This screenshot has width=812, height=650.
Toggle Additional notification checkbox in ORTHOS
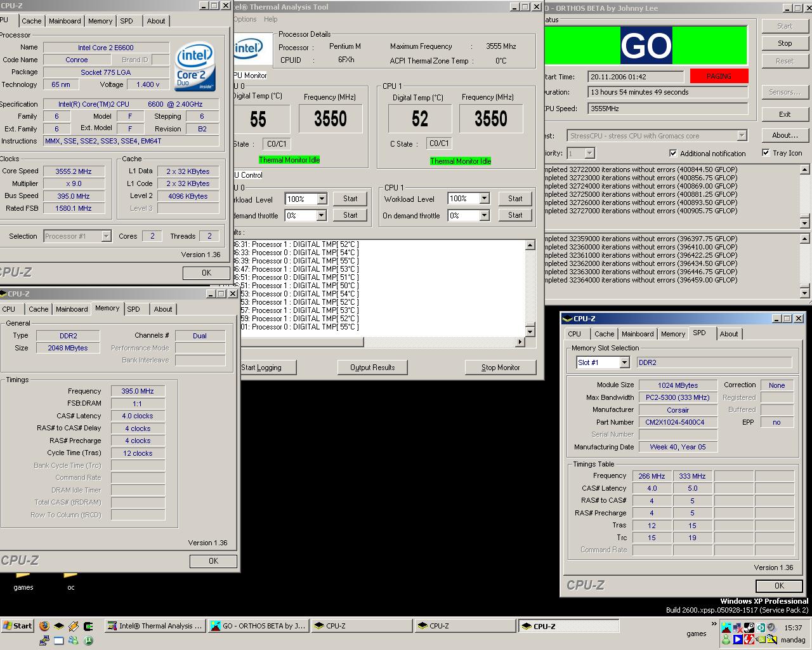(x=673, y=153)
